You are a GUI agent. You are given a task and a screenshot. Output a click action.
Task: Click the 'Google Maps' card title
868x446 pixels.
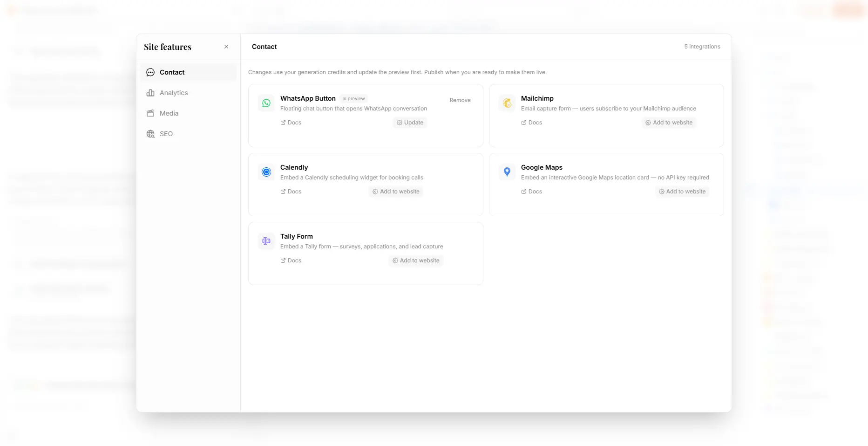[x=542, y=167]
